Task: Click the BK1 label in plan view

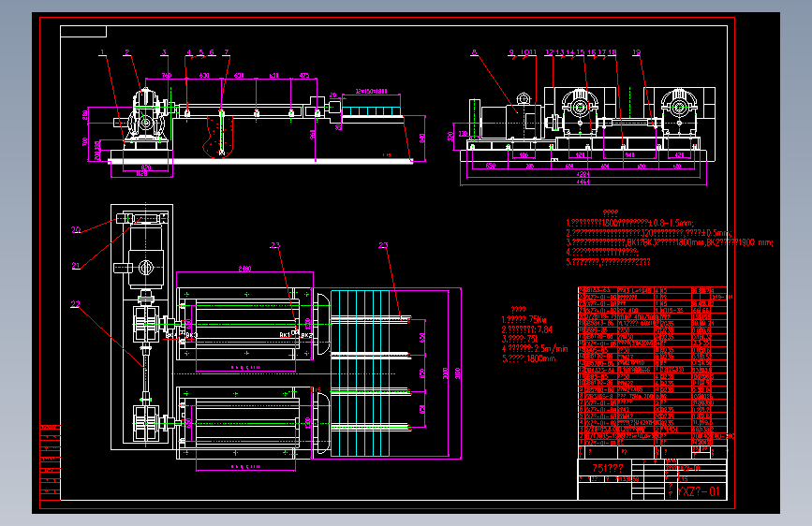Action: [285, 335]
